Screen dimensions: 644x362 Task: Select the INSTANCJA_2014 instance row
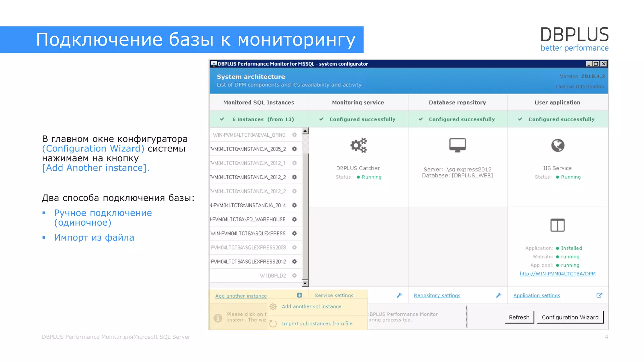pos(255,205)
